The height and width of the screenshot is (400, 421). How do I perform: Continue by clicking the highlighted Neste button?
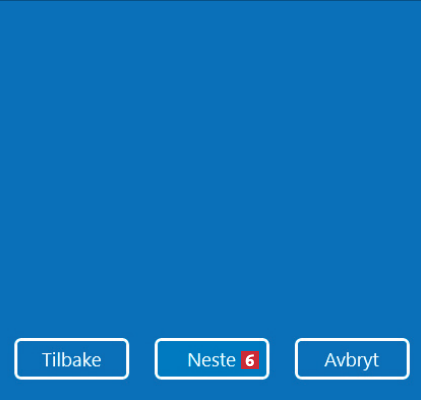click(212, 359)
